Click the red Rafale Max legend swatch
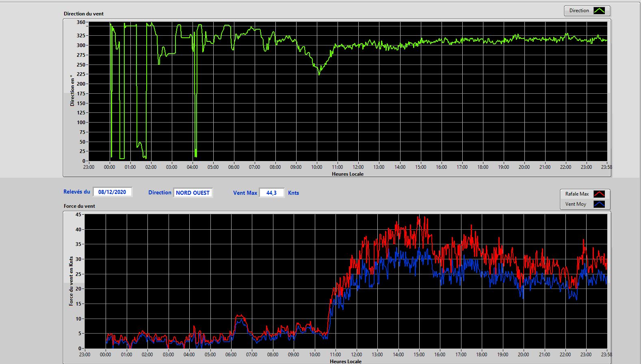Screen dimensions: 641x364 pos(599,194)
